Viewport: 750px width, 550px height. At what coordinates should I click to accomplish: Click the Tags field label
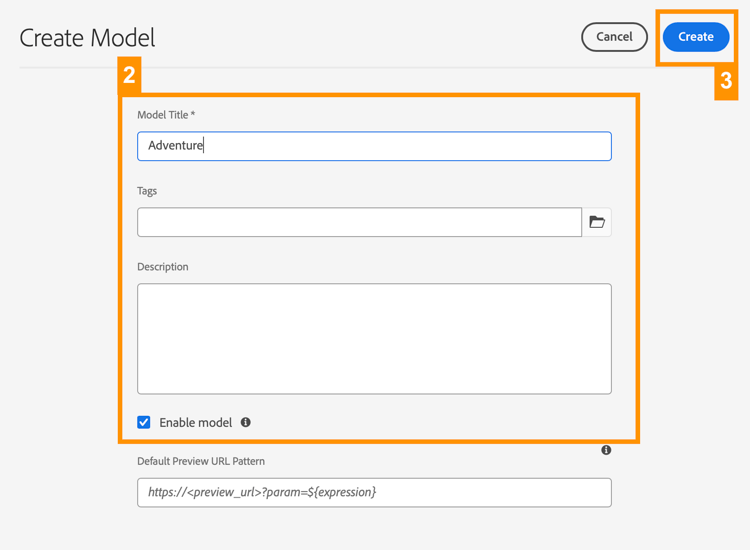(147, 191)
